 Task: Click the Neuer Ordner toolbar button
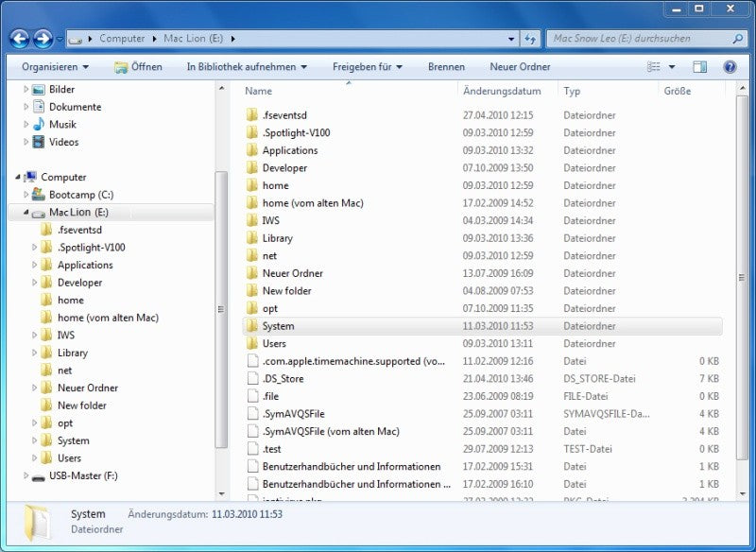pyautogui.click(x=520, y=67)
